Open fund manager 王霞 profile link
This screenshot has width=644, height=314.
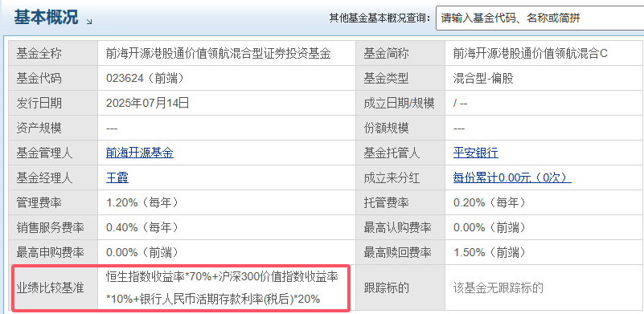click(x=117, y=177)
